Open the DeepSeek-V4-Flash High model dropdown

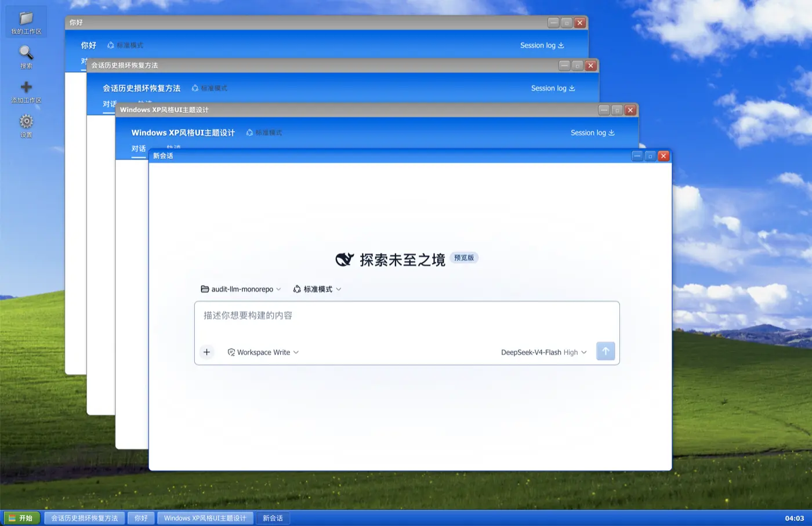point(544,352)
